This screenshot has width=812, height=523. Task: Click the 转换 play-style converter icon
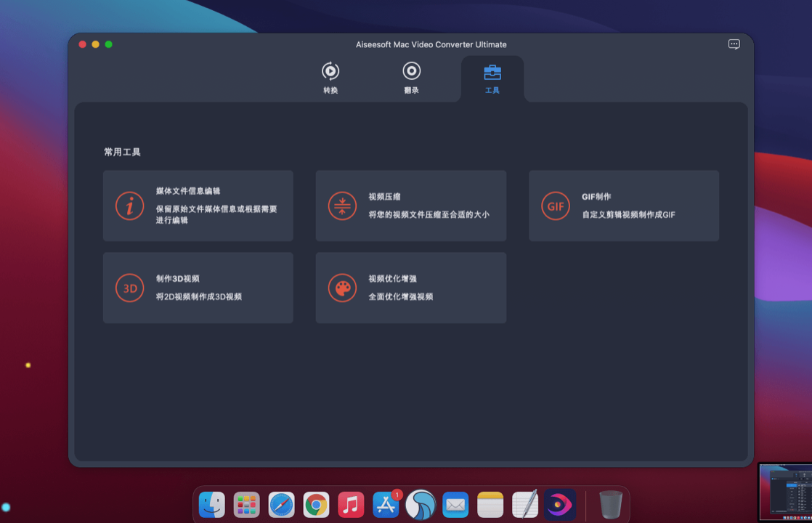click(x=330, y=71)
